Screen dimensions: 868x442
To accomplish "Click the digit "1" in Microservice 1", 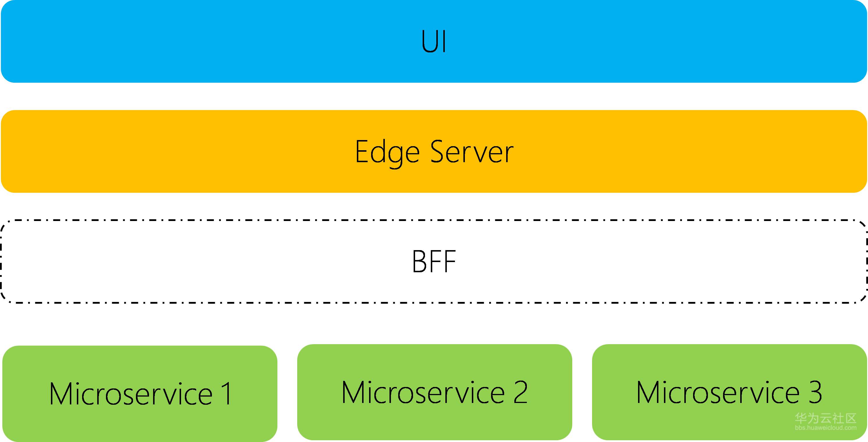I will 226,394.
